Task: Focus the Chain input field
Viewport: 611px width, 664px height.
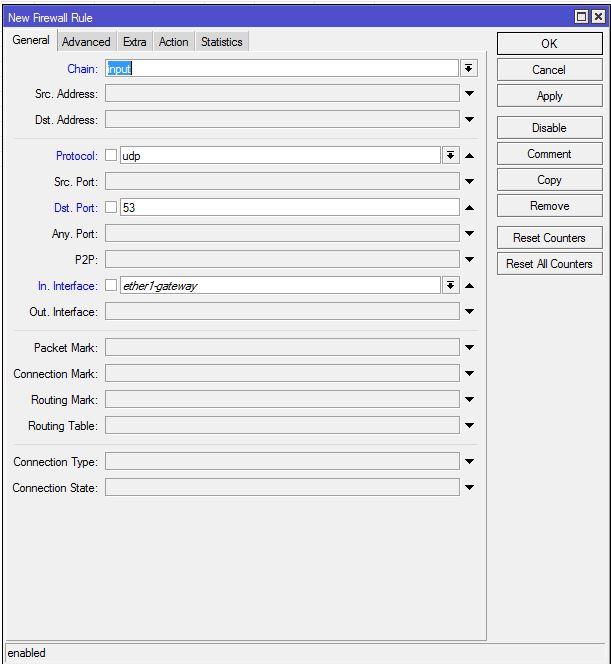Action: click(282, 68)
